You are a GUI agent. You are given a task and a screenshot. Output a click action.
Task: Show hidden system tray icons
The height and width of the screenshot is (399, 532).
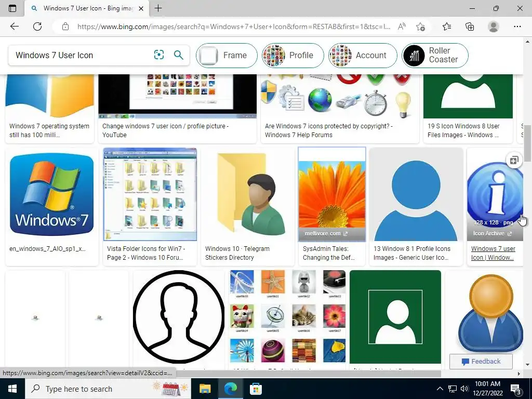click(440, 389)
